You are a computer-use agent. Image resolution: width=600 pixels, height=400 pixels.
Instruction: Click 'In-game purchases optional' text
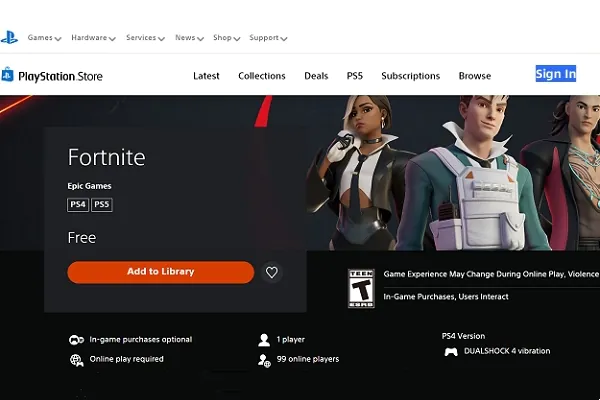[141, 340]
